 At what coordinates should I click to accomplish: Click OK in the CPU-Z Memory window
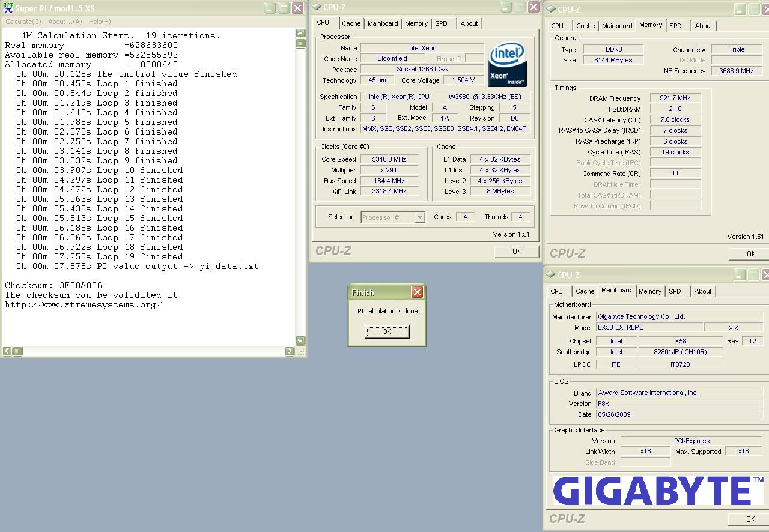click(x=750, y=254)
